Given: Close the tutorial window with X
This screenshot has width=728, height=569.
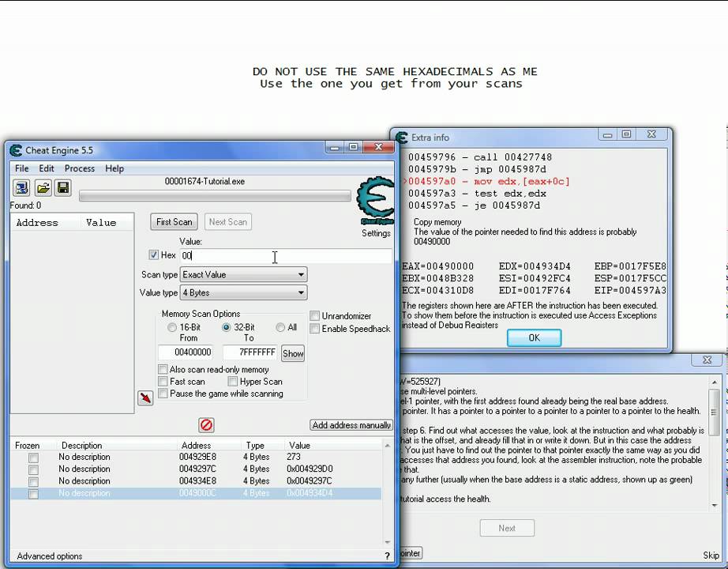Looking at the screenshot, I should click(x=707, y=360).
